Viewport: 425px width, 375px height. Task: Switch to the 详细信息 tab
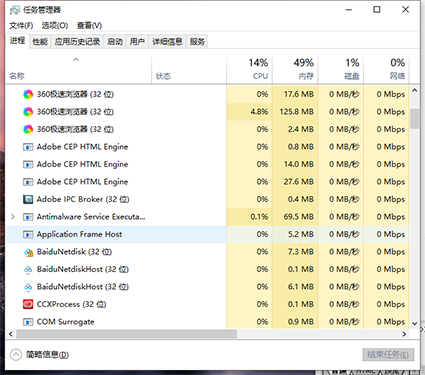[x=167, y=42]
